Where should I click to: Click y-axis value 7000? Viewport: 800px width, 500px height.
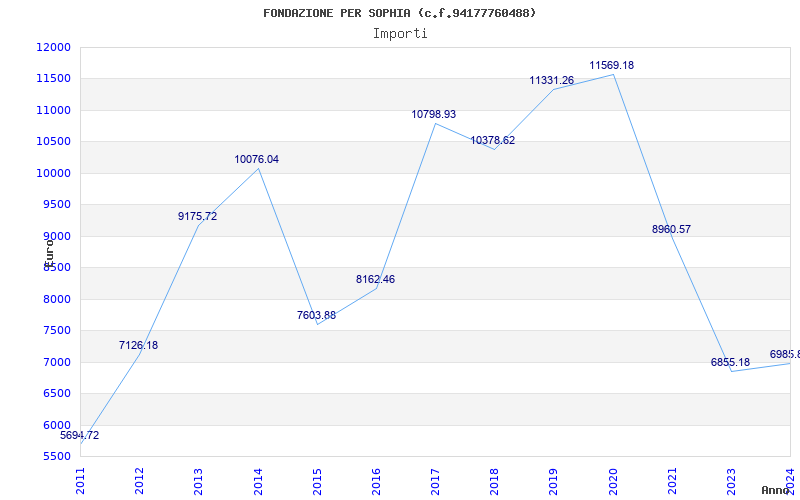click(56, 362)
